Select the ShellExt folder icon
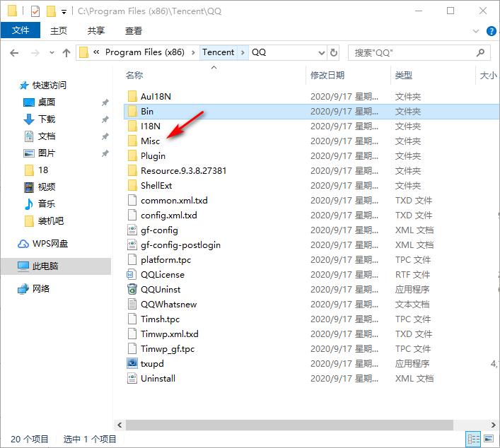This screenshot has height=448, width=500. (x=132, y=185)
